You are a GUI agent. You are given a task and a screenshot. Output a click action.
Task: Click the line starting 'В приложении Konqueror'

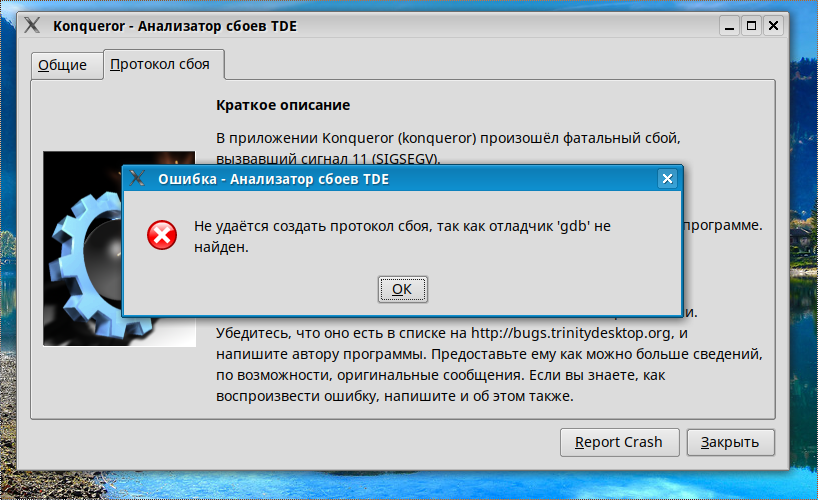click(x=448, y=138)
